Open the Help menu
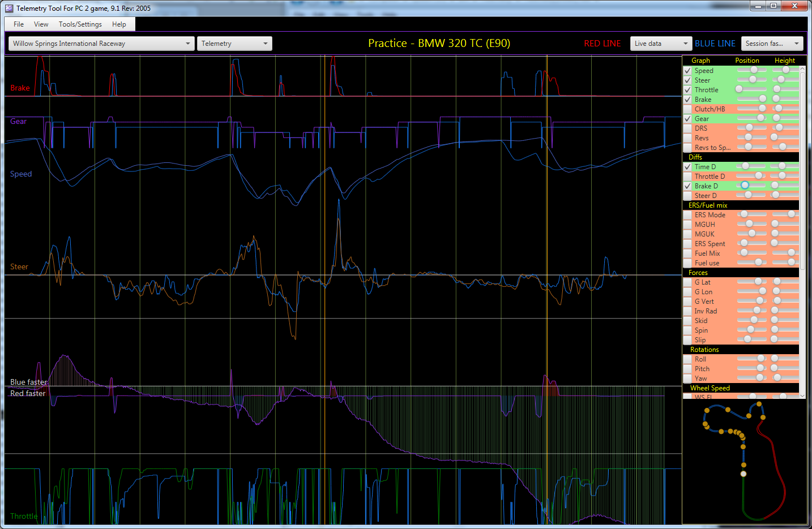The height and width of the screenshot is (529, 812). click(x=119, y=24)
